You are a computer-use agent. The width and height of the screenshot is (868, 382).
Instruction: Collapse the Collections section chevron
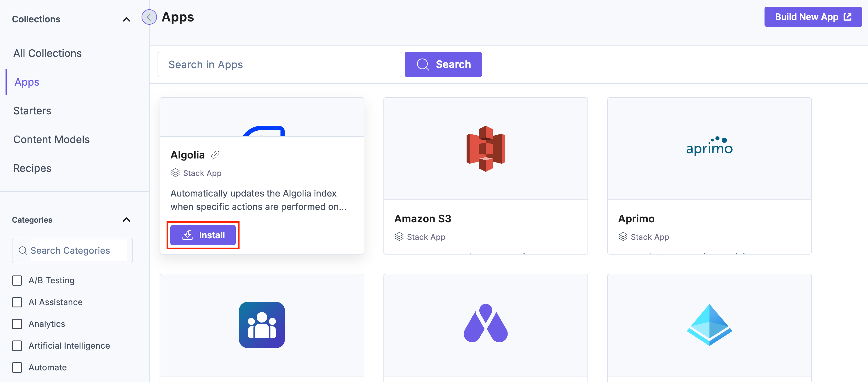point(126,19)
